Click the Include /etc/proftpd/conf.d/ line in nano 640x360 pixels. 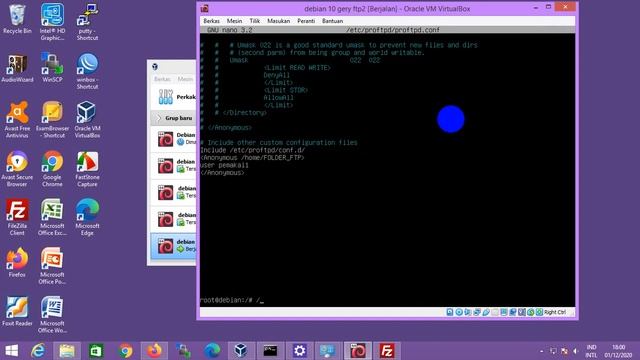tap(253, 150)
